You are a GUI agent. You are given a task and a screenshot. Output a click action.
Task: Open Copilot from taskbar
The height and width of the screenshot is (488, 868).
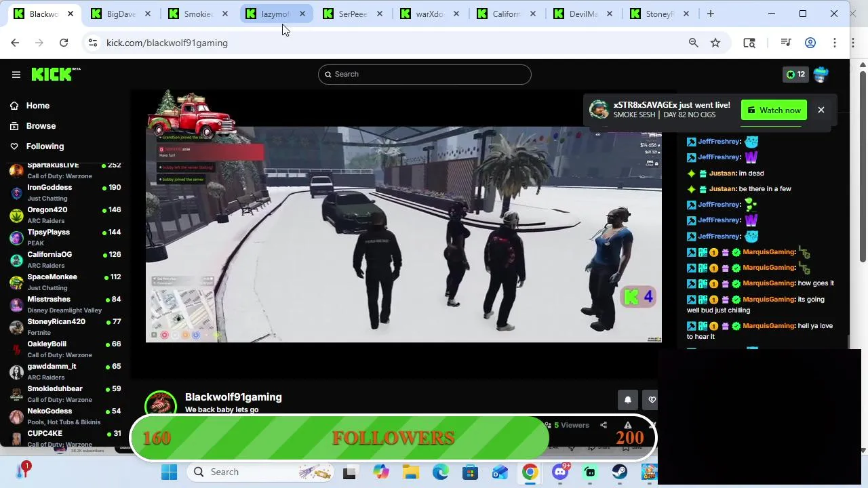pos(380,472)
